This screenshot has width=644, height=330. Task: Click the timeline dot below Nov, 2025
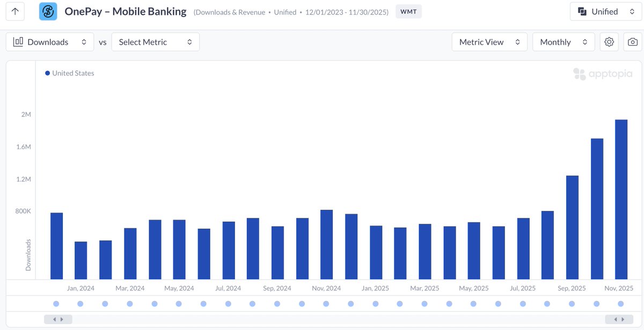tap(621, 304)
